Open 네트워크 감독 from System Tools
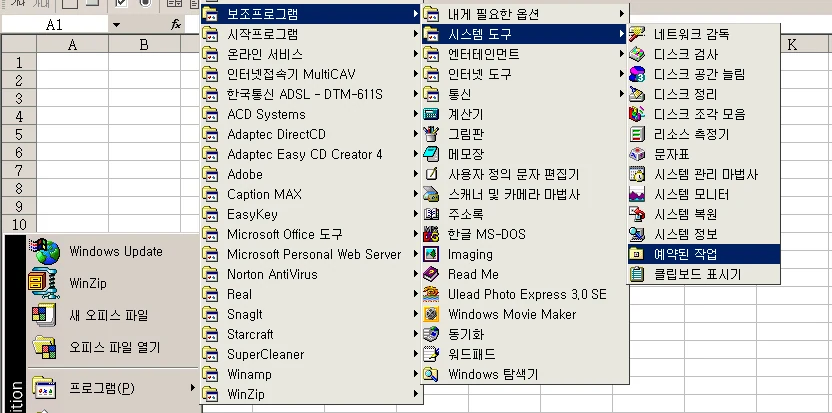Screen dimensions: 832x413 [x=704, y=35]
